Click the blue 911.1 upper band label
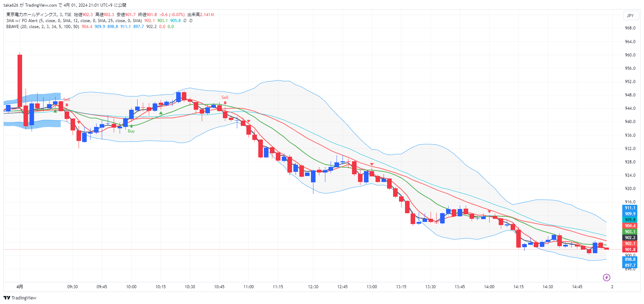644x304 pixels. click(x=630, y=208)
